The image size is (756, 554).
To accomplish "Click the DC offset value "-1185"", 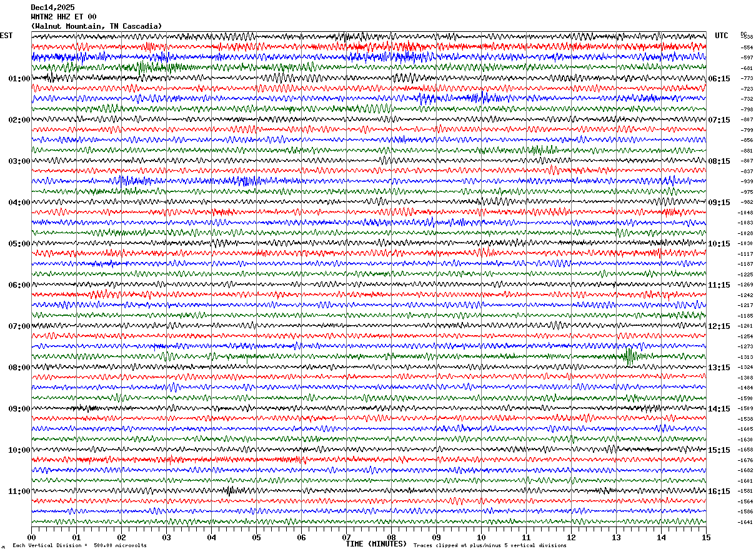I will point(747,316).
